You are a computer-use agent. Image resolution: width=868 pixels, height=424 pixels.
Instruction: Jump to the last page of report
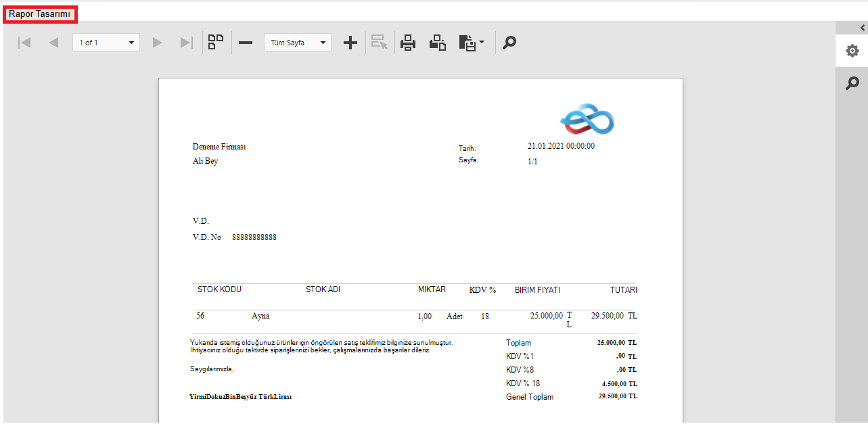pos(186,43)
